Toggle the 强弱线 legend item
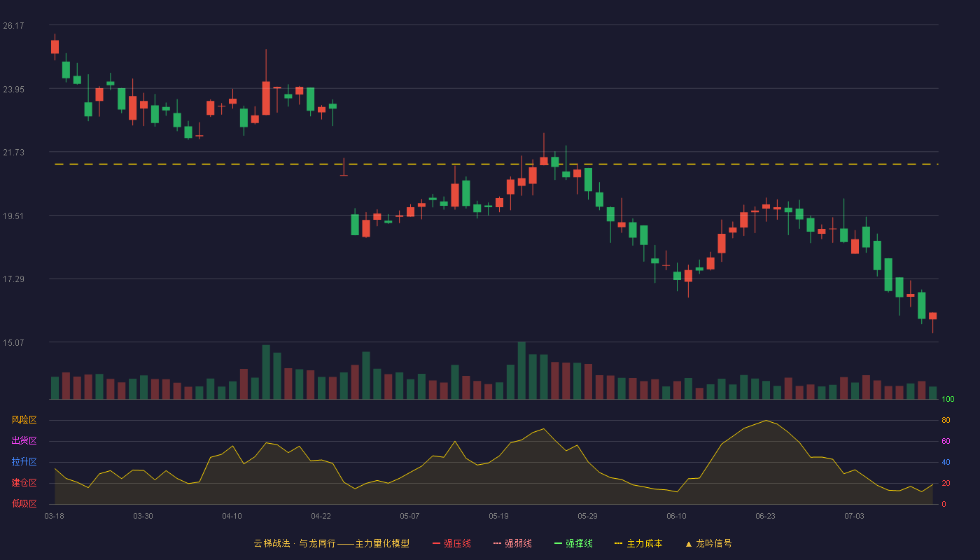This screenshot has height=560, width=980. point(512,543)
